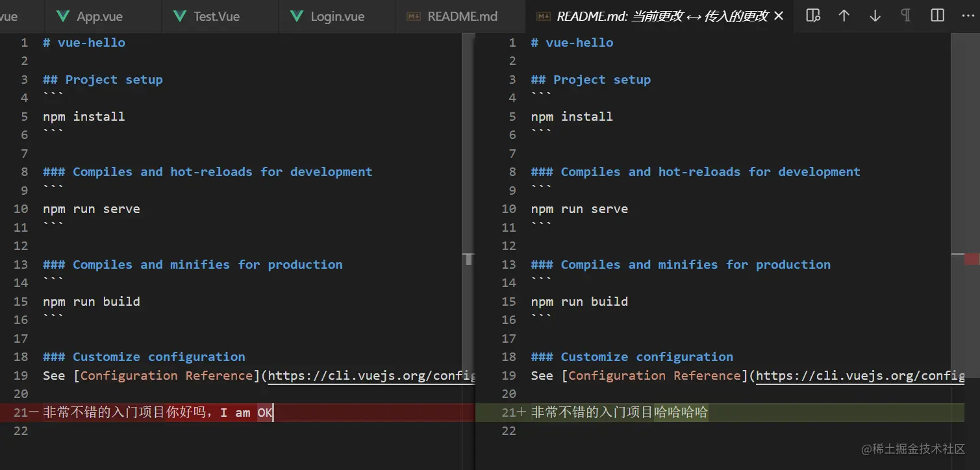Click 'Configuration Reference' text in left pane

166,376
